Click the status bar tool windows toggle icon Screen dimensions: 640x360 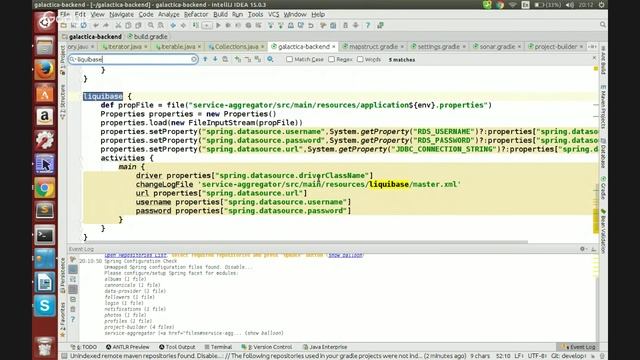coord(64,356)
